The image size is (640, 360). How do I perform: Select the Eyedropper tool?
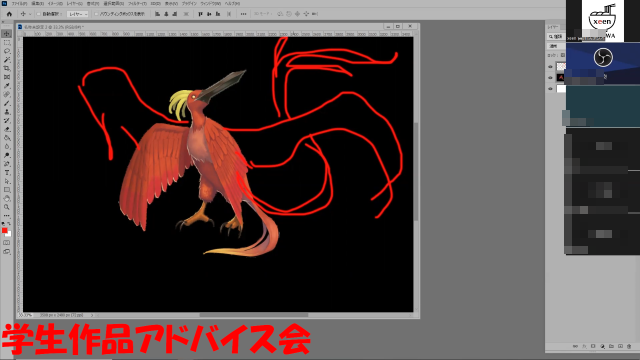(7, 86)
